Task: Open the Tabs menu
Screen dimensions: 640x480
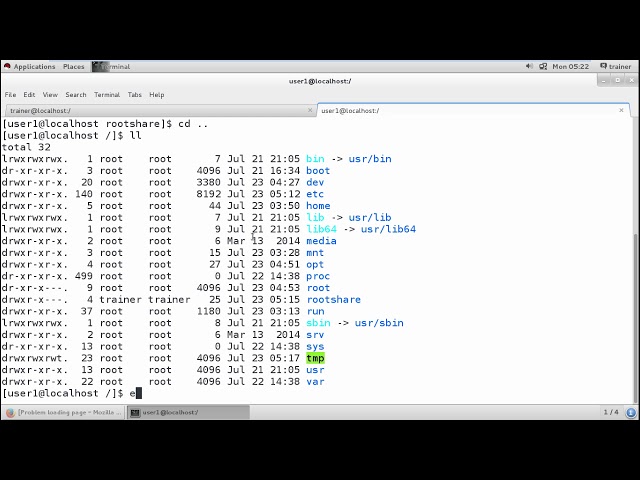Action: 135,95
